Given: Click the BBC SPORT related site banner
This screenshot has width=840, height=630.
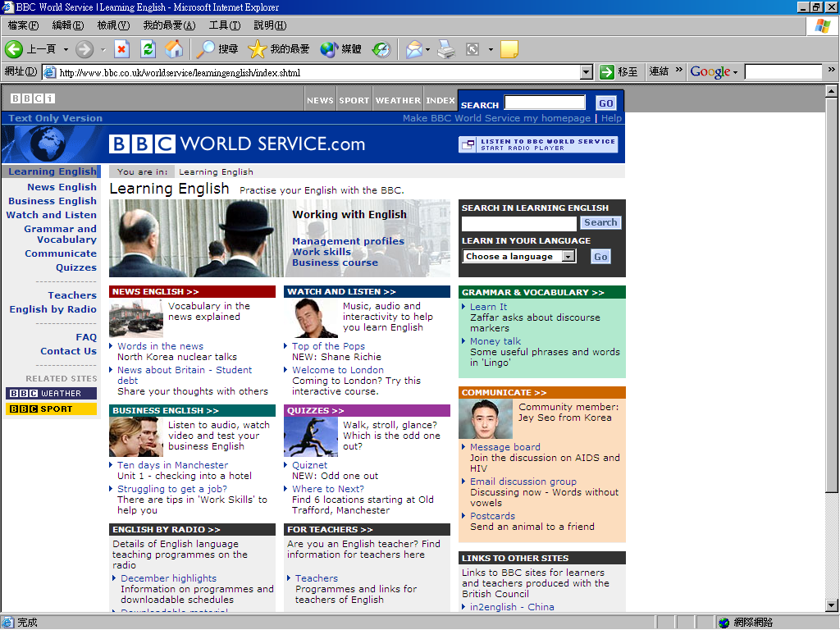Looking at the screenshot, I should (52, 409).
